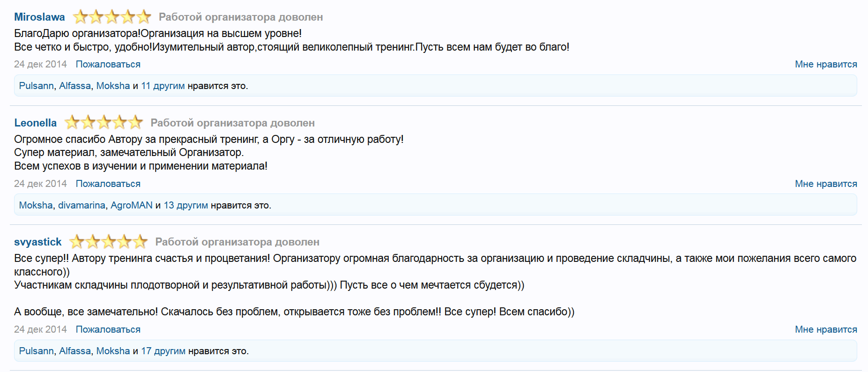Image resolution: width=868 pixels, height=372 pixels.
Task: Report Leonella's review via Пожаловаться
Action: pyautogui.click(x=108, y=184)
